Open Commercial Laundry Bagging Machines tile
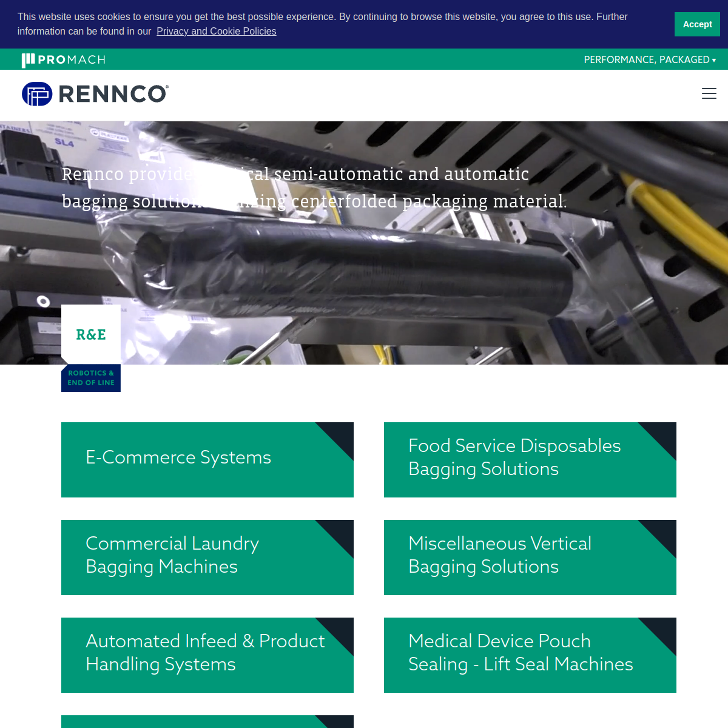The height and width of the screenshot is (728, 728). pos(207,558)
